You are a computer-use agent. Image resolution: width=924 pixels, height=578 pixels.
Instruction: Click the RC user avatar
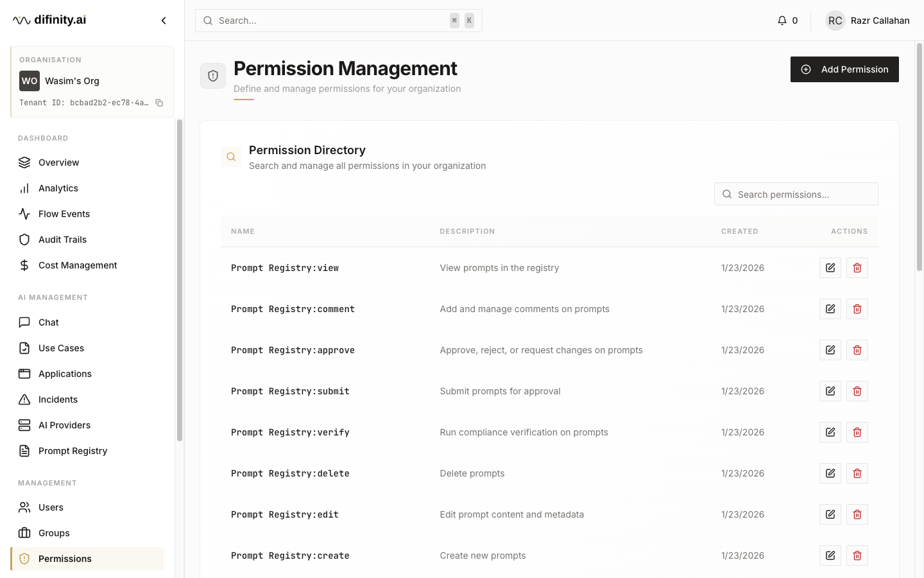[x=835, y=21]
